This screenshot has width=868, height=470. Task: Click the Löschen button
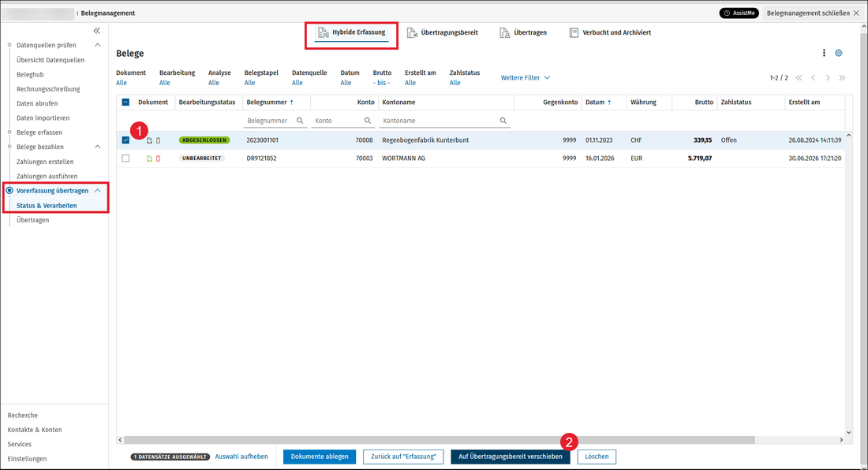(x=597, y=457)
